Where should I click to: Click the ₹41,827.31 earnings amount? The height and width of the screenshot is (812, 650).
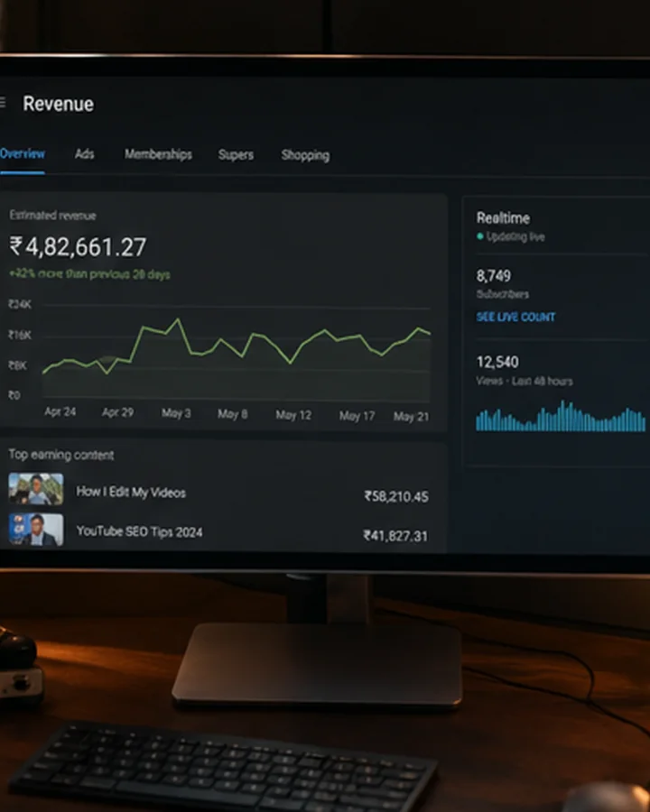coord(395,536)
